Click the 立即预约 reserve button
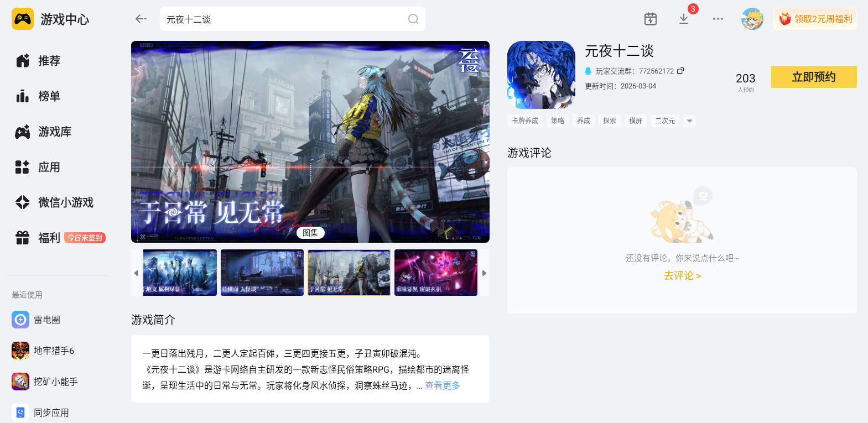The width and height of the screenshot is (868, 423). click(814, 77)
